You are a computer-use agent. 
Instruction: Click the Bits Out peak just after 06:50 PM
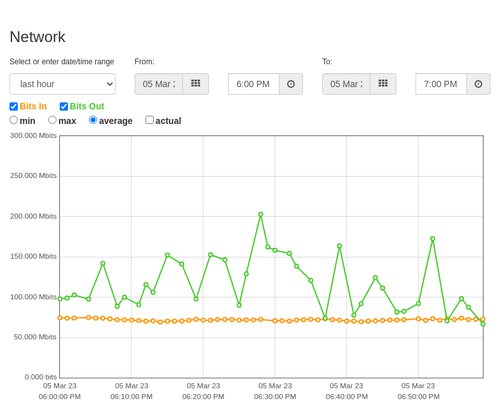[x=433, y=239]
